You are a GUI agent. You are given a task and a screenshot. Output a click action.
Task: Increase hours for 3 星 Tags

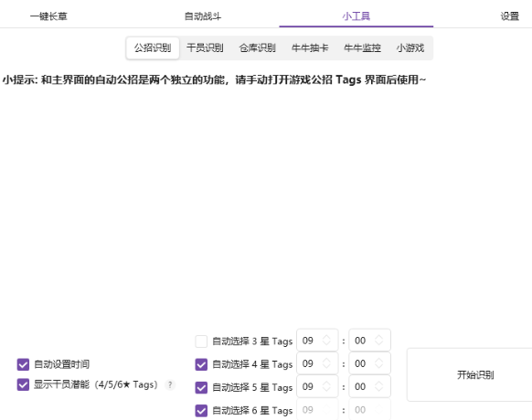[326, 337]
